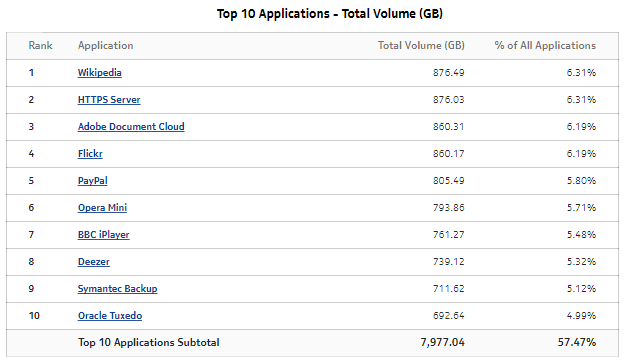Click the 4.99% percentage value

pyautogui.click(x=581, y=316)
